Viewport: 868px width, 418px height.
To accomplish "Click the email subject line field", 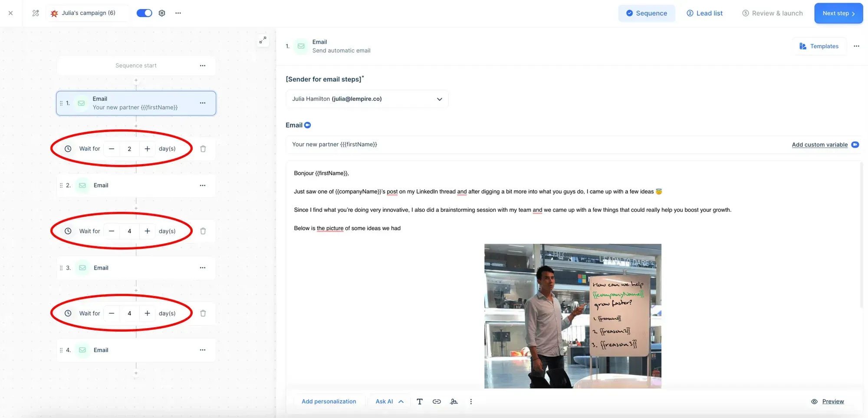I will point(521,145).
